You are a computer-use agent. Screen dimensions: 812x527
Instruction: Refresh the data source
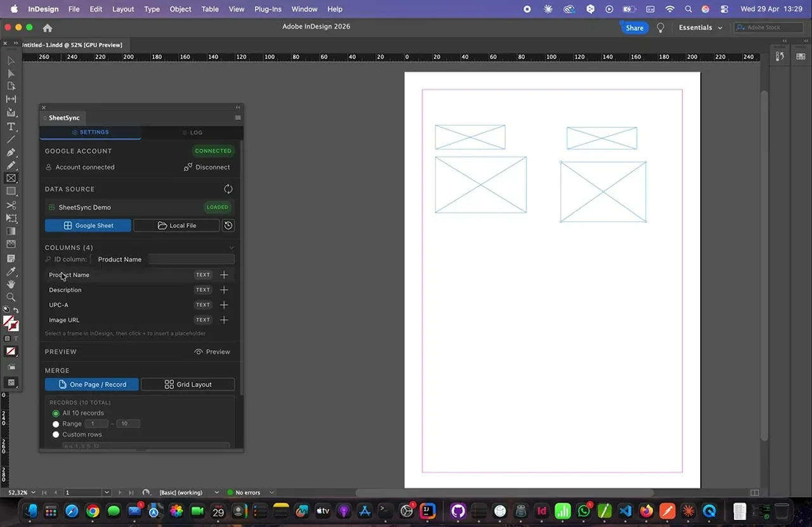tap(228, 189)
